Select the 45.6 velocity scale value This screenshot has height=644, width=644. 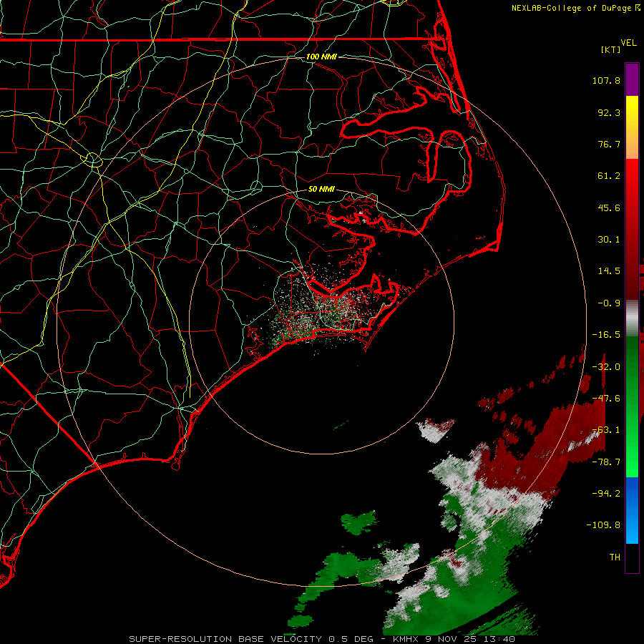pos(609,208)
